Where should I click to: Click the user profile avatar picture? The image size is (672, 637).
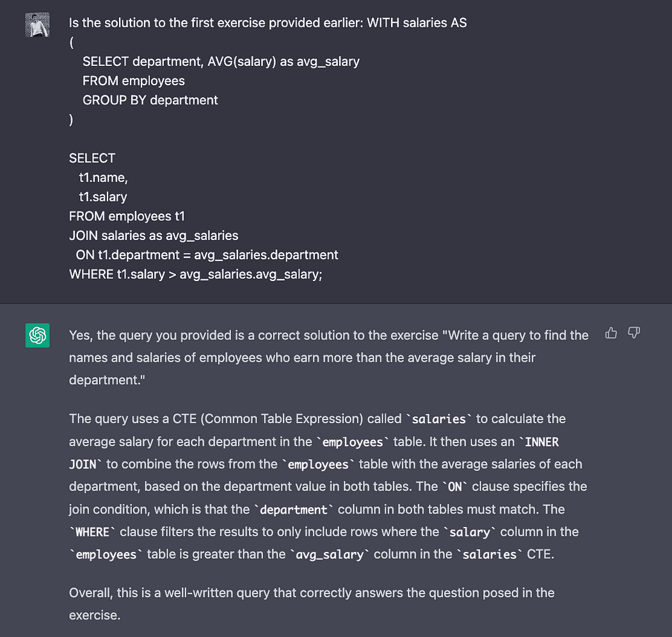pyautogui.click(x=38, y=25)
